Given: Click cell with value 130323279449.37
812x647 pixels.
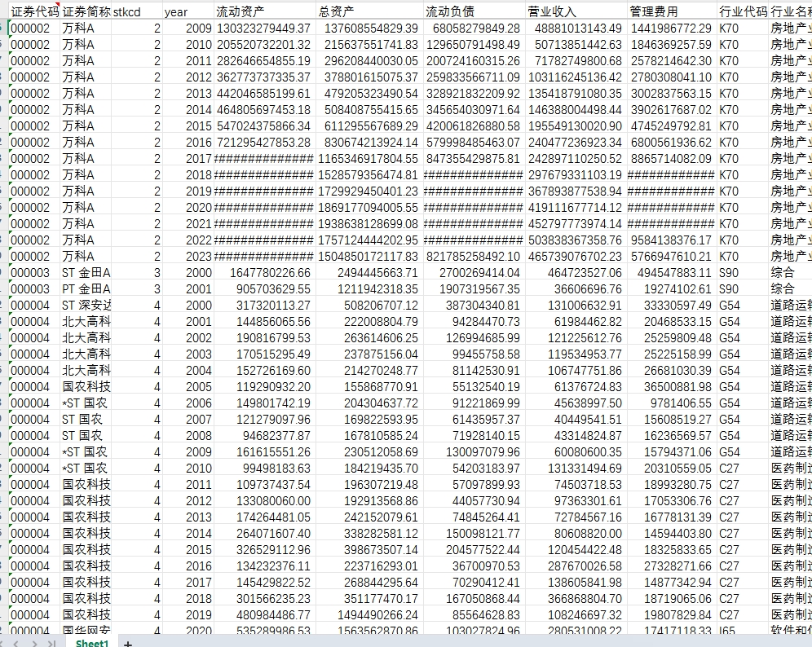Looking at the screenshot, I should [265, 29].
